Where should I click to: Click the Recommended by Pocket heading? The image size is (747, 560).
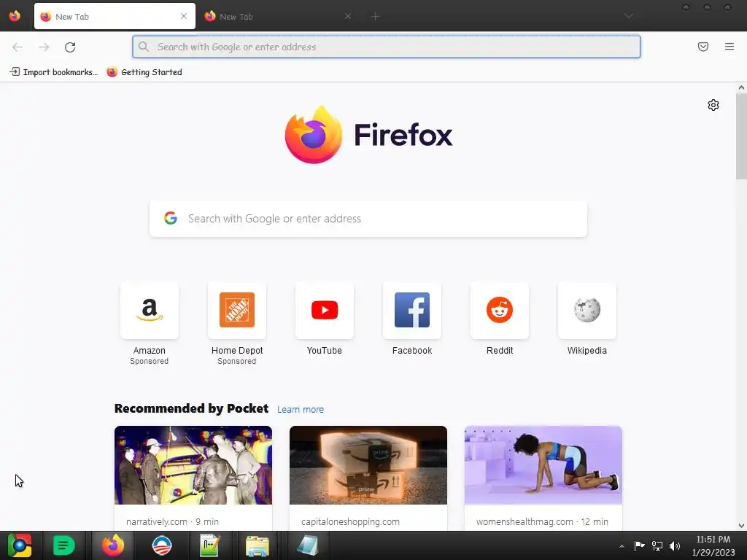click(192, 408)
